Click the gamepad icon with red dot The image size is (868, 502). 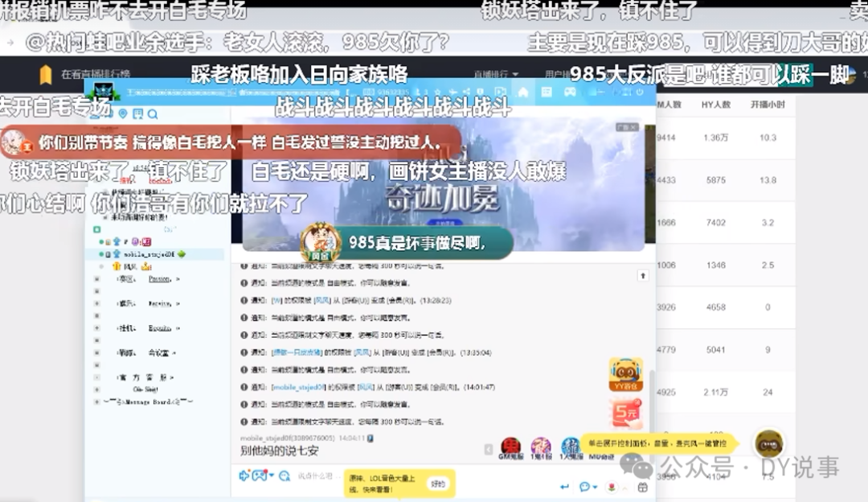point(260,475)
